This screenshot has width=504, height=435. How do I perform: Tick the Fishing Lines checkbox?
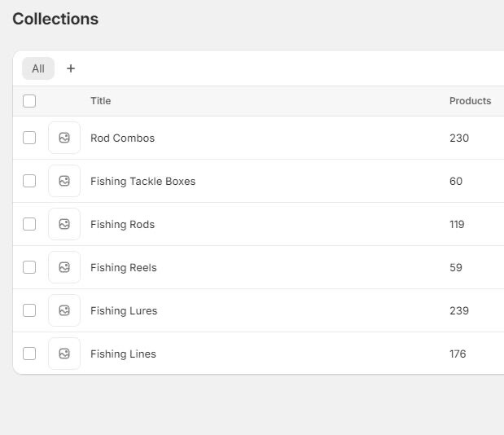pos(29,354)
